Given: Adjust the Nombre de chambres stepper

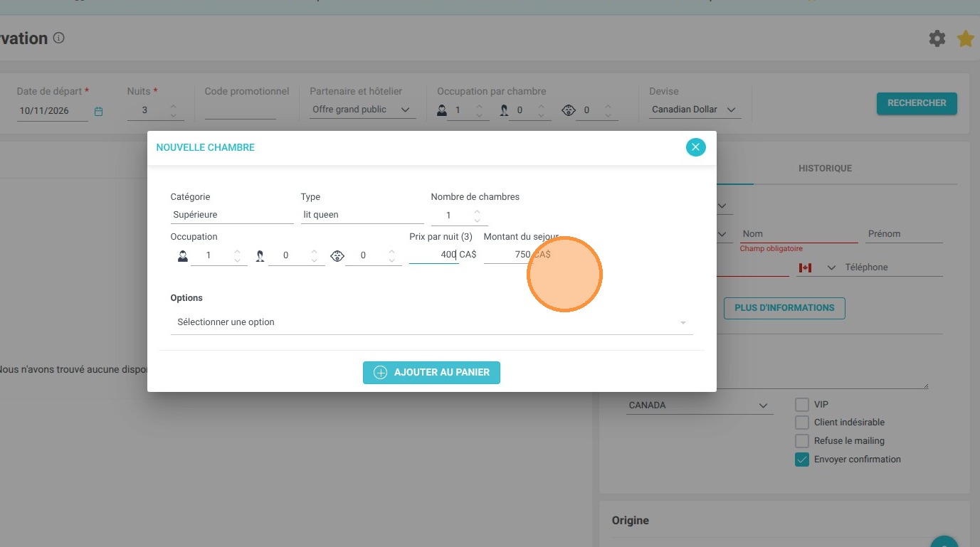Looking at the screenshot, I should point(477,216).
